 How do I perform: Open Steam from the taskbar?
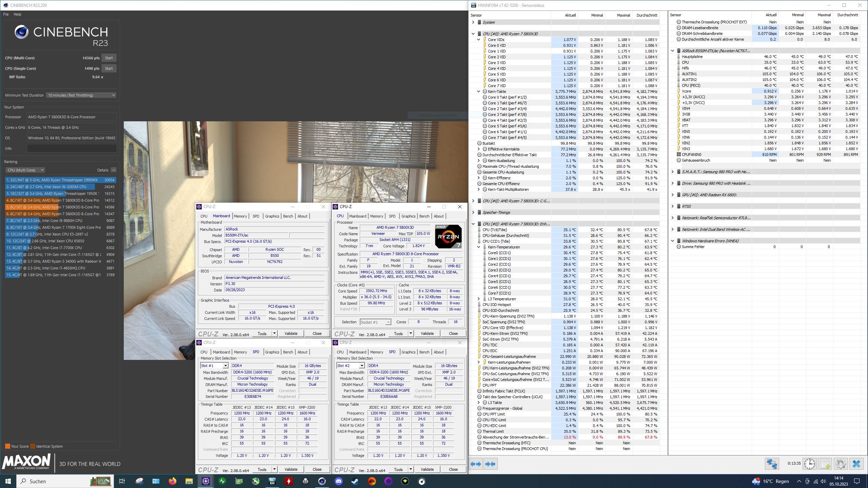coord(355,481)
